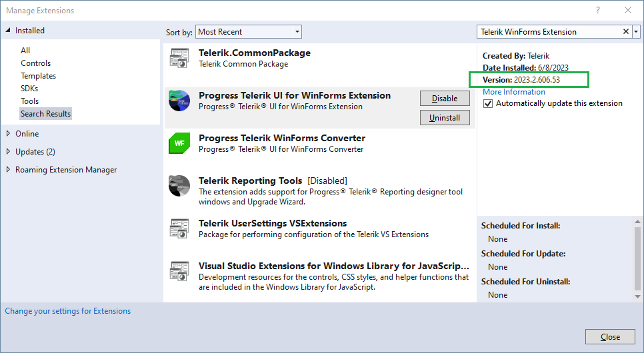The height and width of the screenshot is (353, 644).
Task: Click the Scheduled For Update label
Action: tap(523, 254)
